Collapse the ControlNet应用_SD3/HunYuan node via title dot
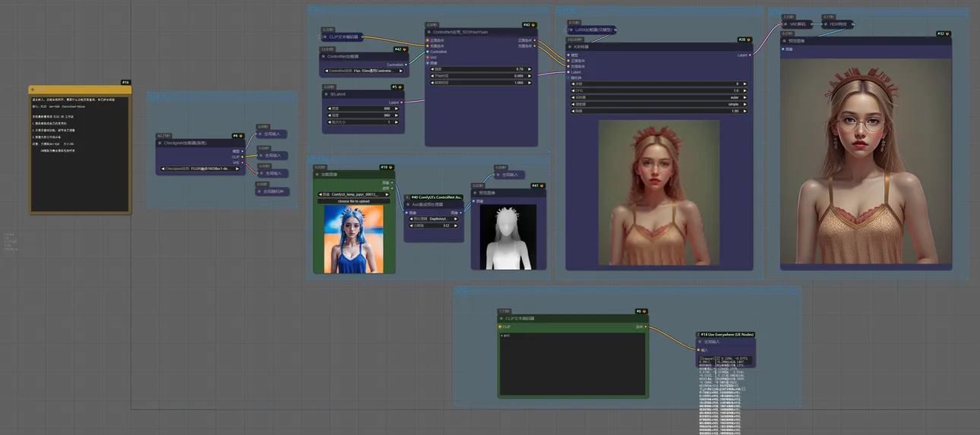This screenshot has width=980, height=435. (429, 32)
